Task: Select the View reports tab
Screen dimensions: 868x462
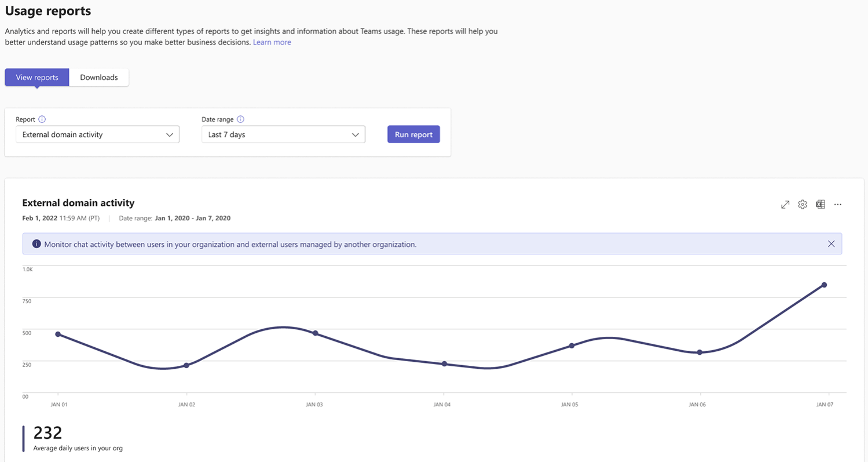Action: 36,77
